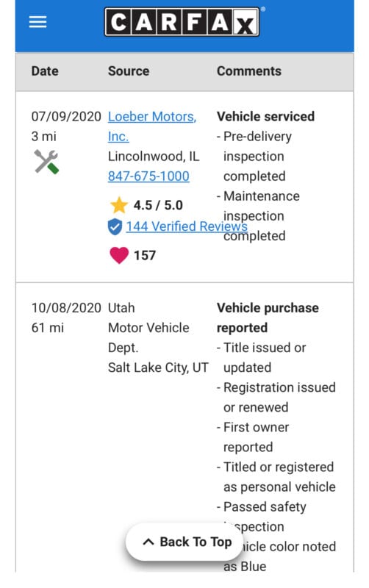Click the CARFAX logo
Screen dimensions: 369x588
pos(182,22)
